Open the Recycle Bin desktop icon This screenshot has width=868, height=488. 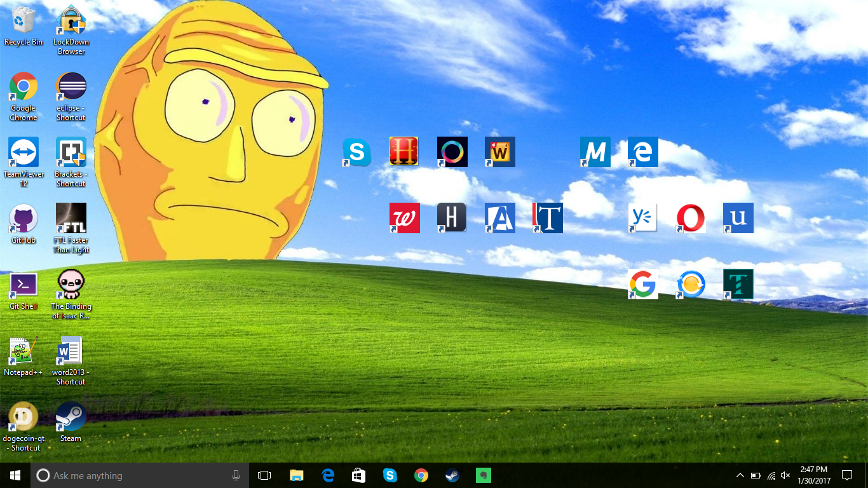[24, 27]
